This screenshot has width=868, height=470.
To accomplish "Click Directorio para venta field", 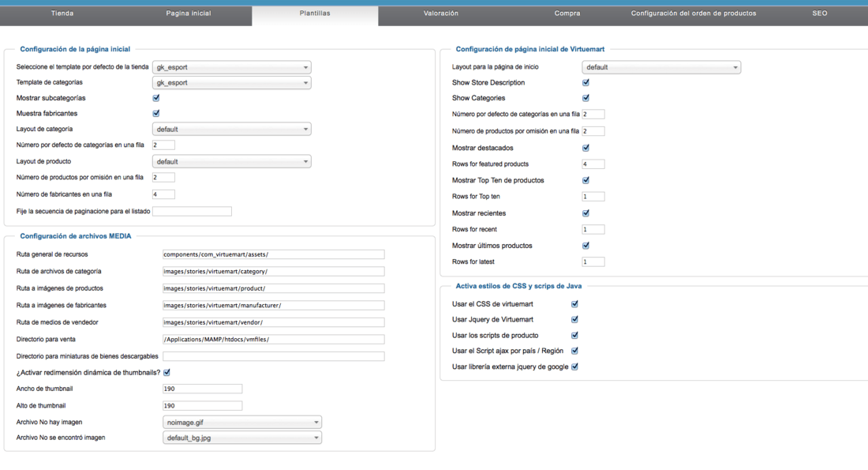I will (274, 339).
